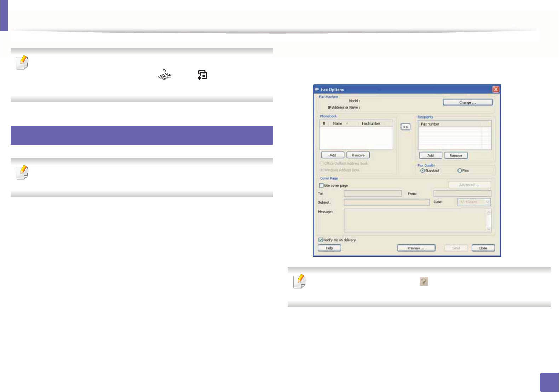Click the Fax Number column header in Phonebook
559x392 pixels.
371,123
